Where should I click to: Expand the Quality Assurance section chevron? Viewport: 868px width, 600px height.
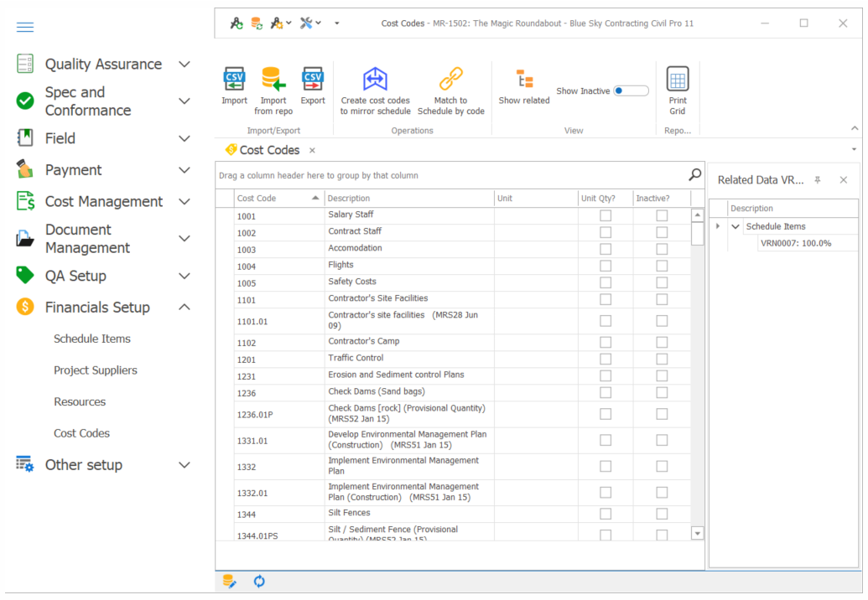(x=185, y=65)
